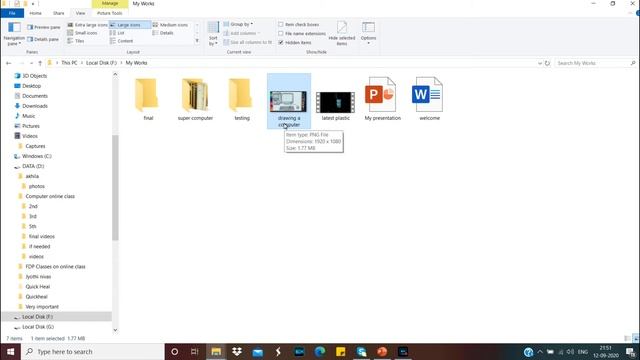Switch to the Home ribbon tab

coord(36,13)
